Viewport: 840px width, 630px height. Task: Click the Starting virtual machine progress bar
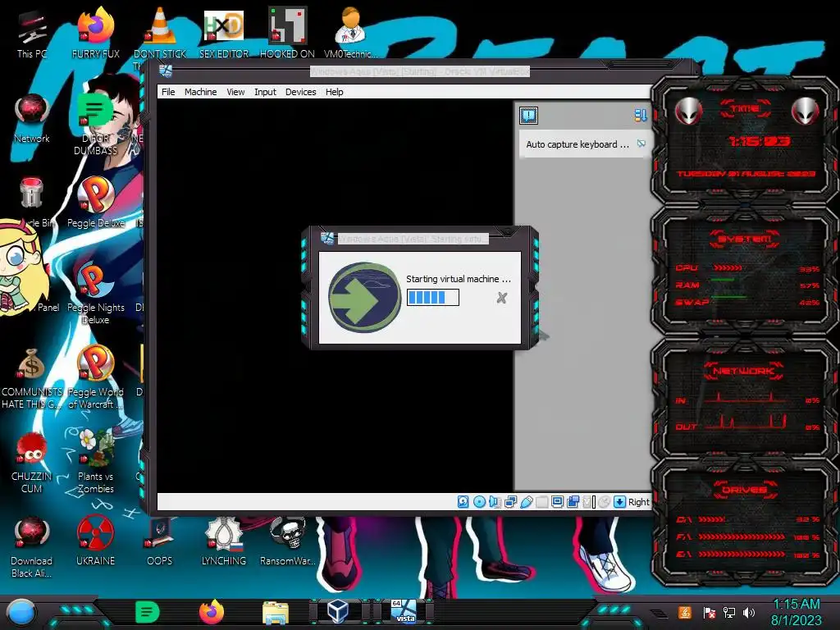pyautogui.click(x=433, y=297)
